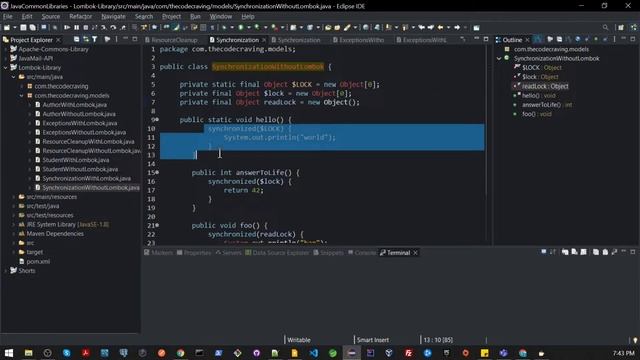Collapse com.thecodecraving.models package
The height and width of the screenshot is (360, 640).
22,96
